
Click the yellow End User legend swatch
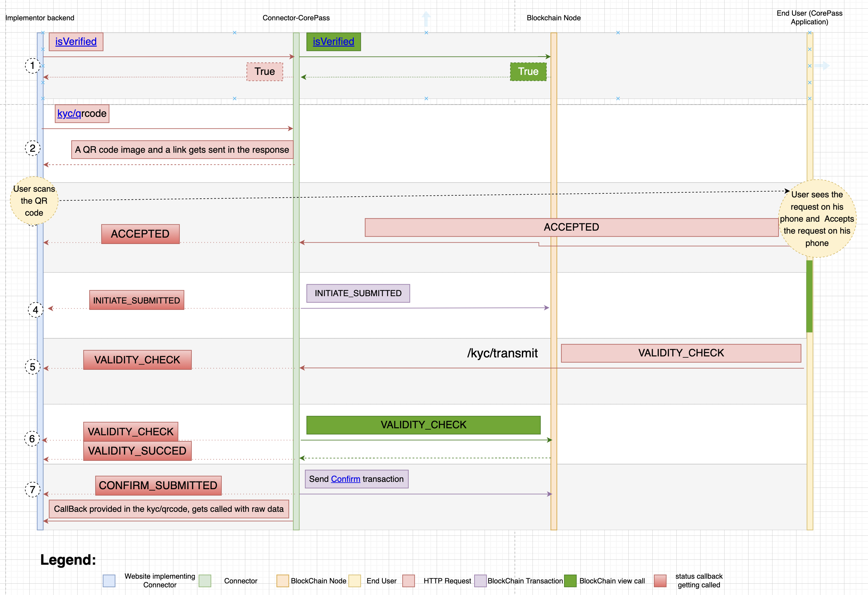[x=355, y=581]
